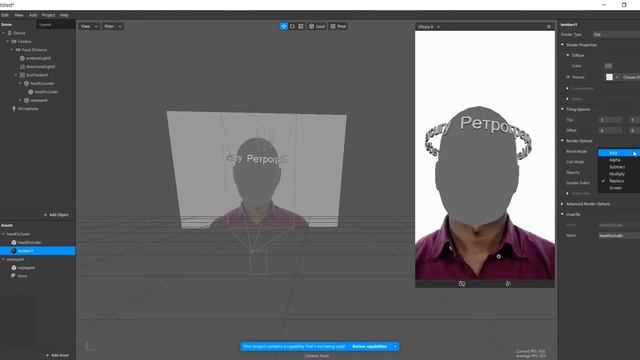Click the first Tile value field
This screenshot has height=360, width=640.
click(x=610, y=120)
